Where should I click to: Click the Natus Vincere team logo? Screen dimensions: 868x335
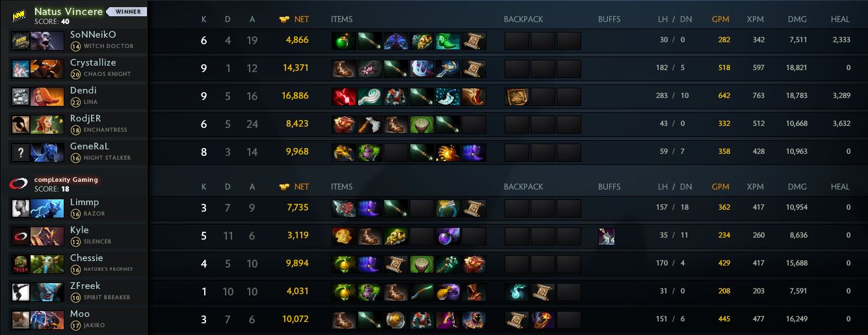[18, 16]
